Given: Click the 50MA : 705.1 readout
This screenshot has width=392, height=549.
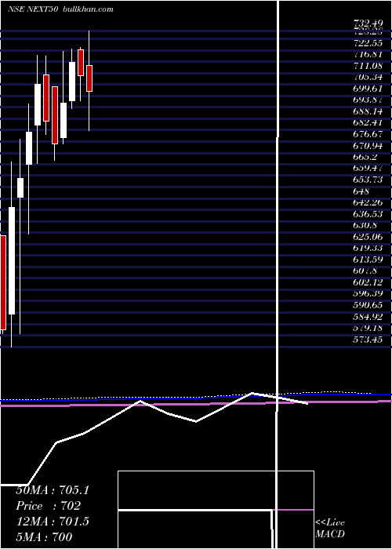Looking at the screenshot, I should click(53, 490).
